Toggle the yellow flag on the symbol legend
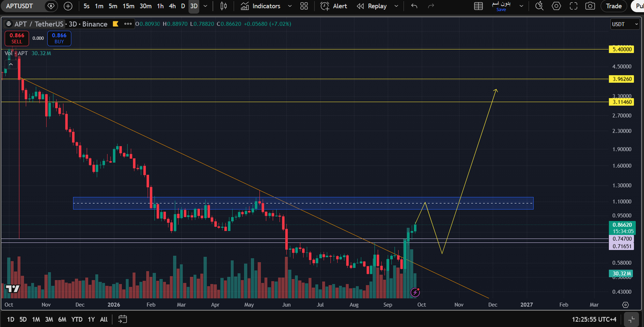Viewport: 644px width, 327px height. pos(115,25)
